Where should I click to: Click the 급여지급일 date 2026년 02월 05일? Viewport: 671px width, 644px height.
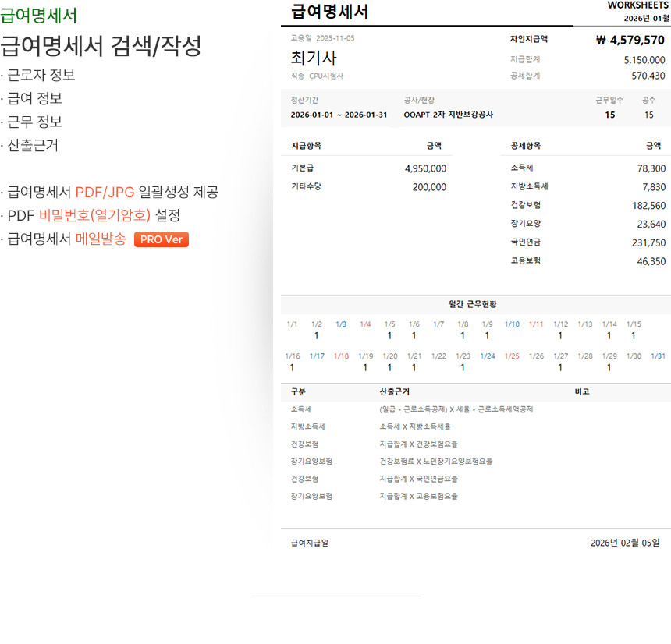(x=624, y=543)
